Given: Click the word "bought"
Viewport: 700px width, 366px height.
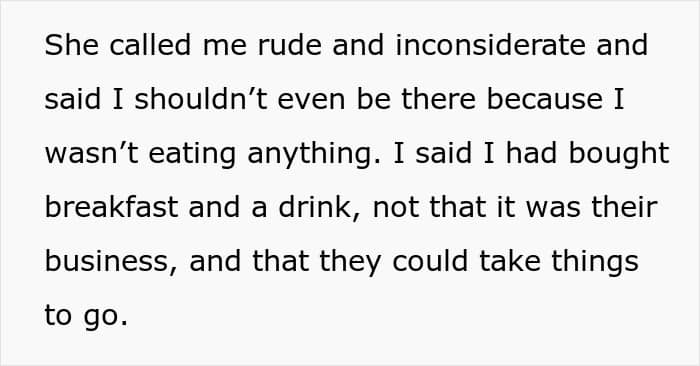Looking at the screenshot, I should (x=619, y=154).
